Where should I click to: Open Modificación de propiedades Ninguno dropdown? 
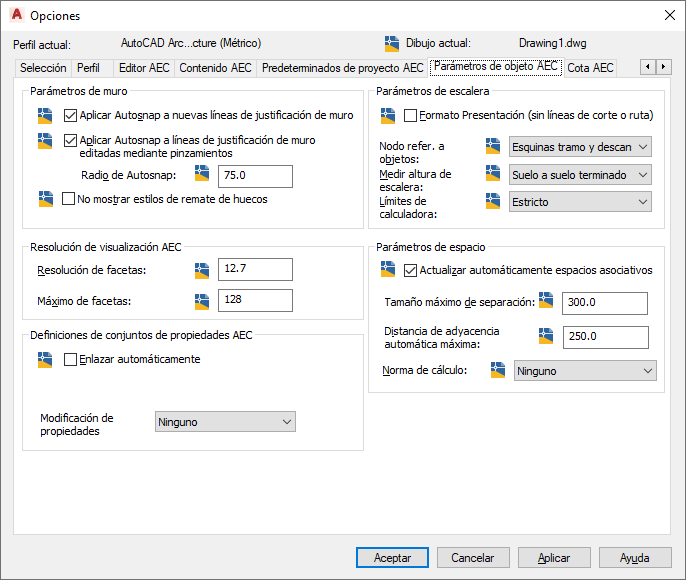tap(225, 422)
